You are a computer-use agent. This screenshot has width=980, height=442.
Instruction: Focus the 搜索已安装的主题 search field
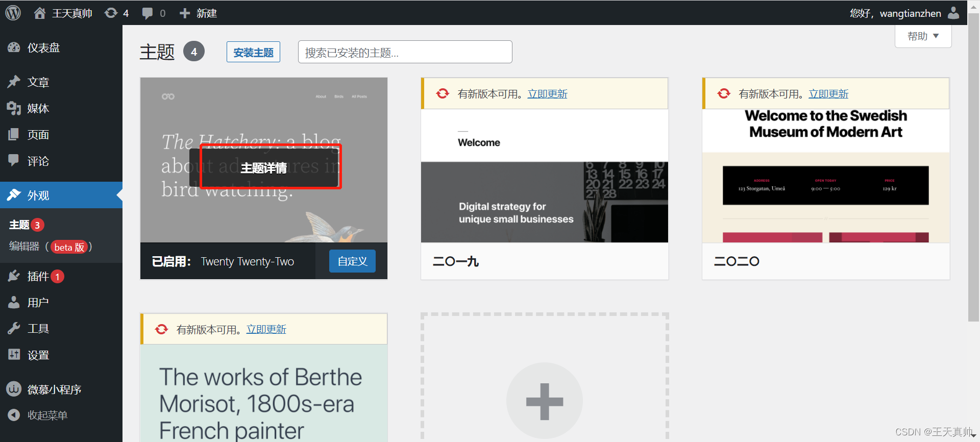[405, 52]
